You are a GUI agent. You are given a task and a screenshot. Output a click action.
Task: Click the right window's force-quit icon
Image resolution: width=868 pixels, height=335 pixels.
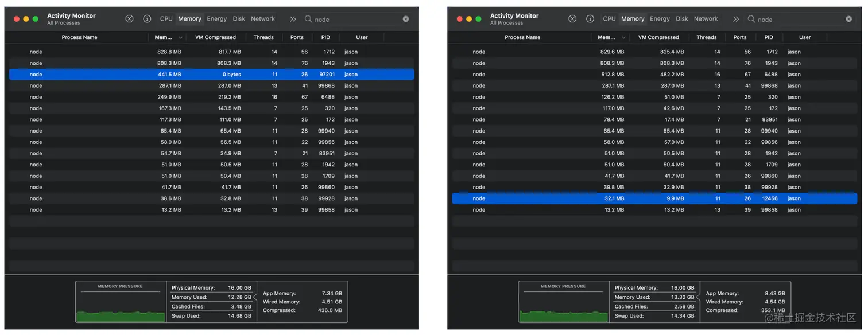pos(572,18)
